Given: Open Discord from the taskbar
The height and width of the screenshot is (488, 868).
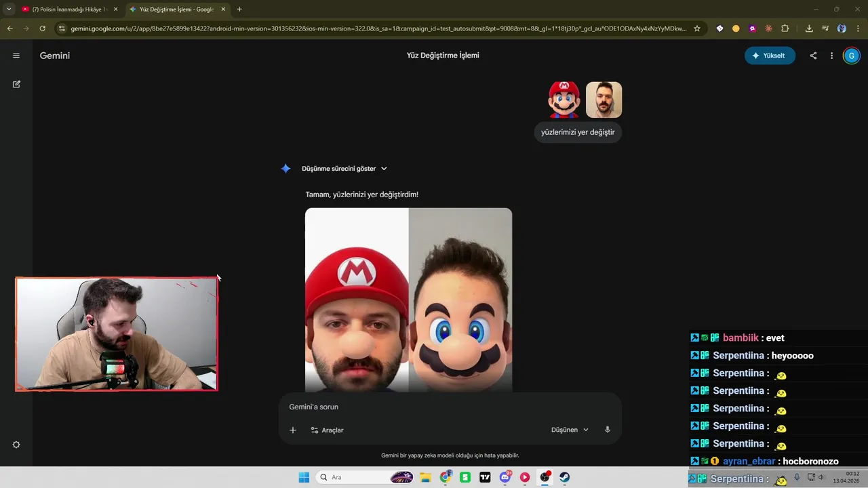Looking at the screenshot, I should click(x=505, y=477).
